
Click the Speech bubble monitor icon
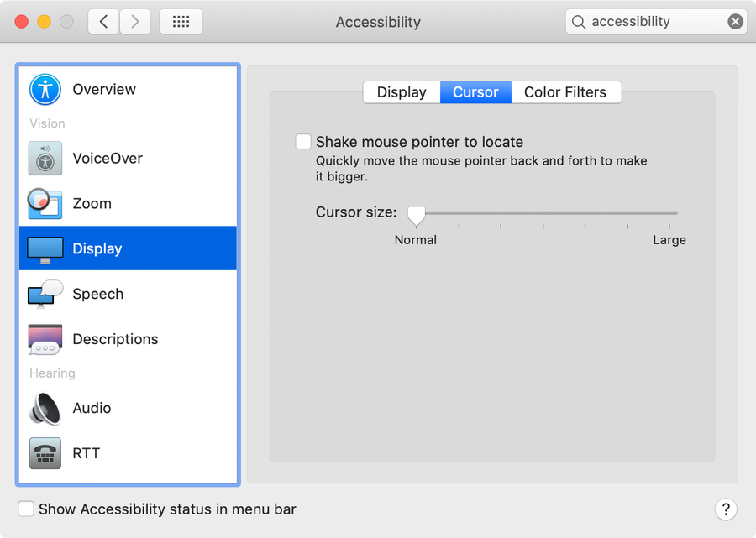click(x=45, y=294)
